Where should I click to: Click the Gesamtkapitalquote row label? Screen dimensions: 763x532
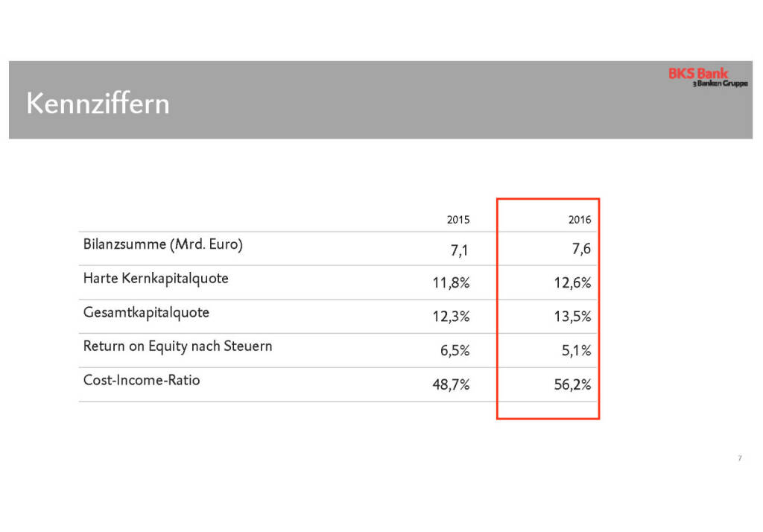click(x=146, y=312)
